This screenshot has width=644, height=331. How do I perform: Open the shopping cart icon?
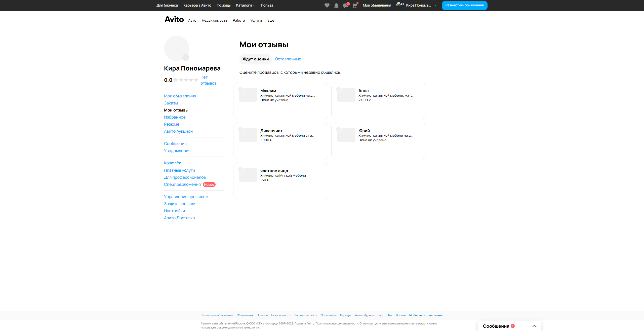(355, 6)
